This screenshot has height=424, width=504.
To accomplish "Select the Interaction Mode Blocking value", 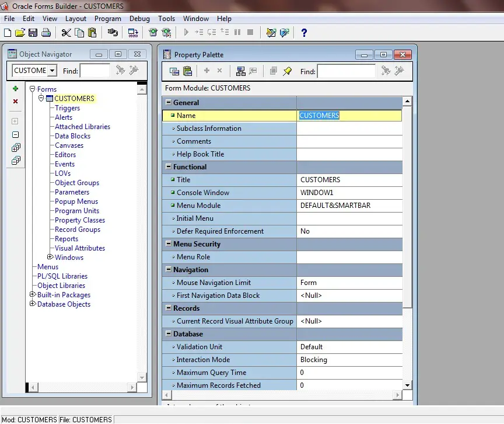I will (349, 360).
